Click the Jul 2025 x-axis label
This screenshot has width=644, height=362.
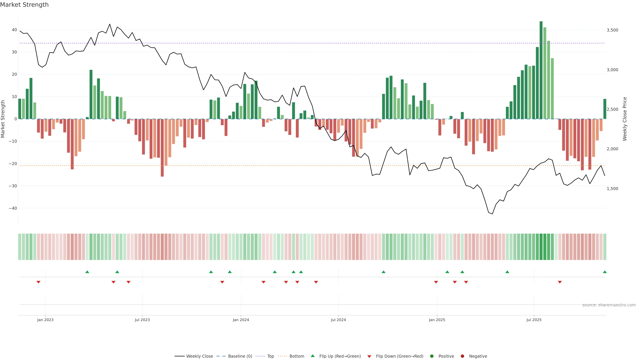click(534, 320)
